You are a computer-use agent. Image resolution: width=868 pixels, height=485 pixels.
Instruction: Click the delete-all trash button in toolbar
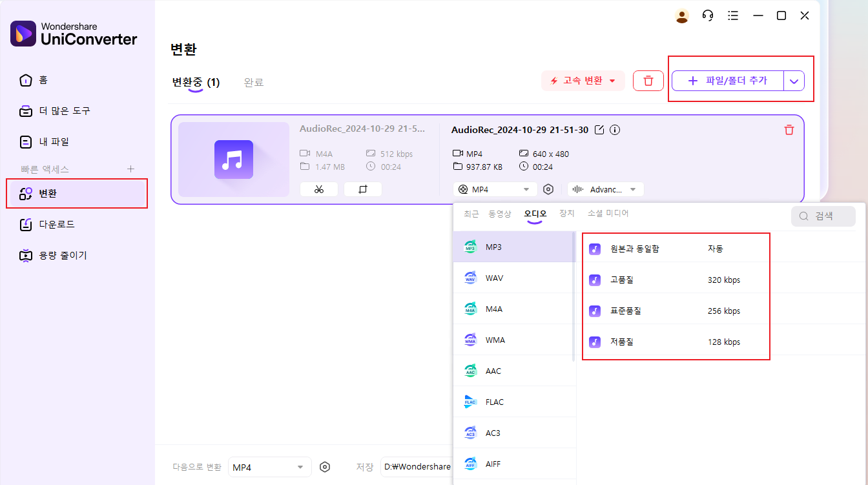(648, 81)
